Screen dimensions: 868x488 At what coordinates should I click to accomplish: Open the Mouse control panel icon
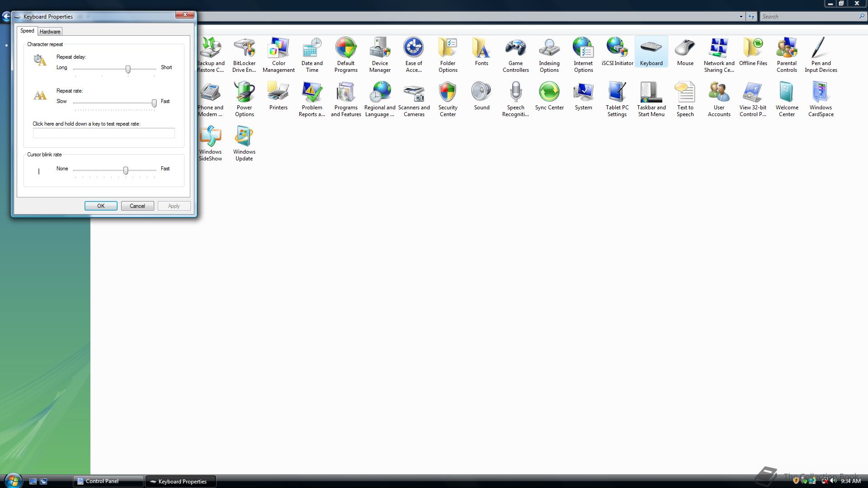(x=685, y=52)
